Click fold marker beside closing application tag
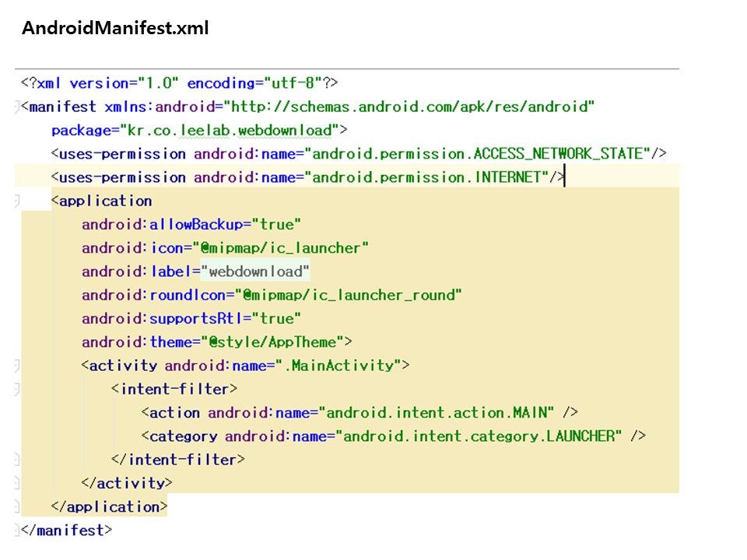Image resolution: width=747 pixels, height=560 pixels. pos(18,507)
